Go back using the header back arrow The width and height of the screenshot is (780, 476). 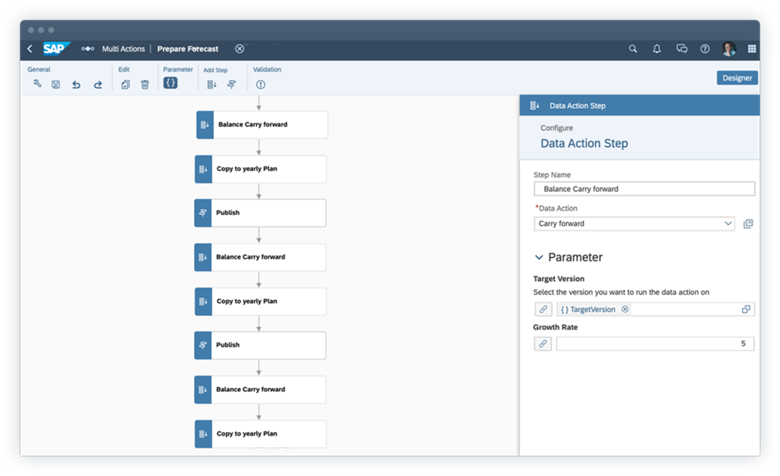[29, 48]
